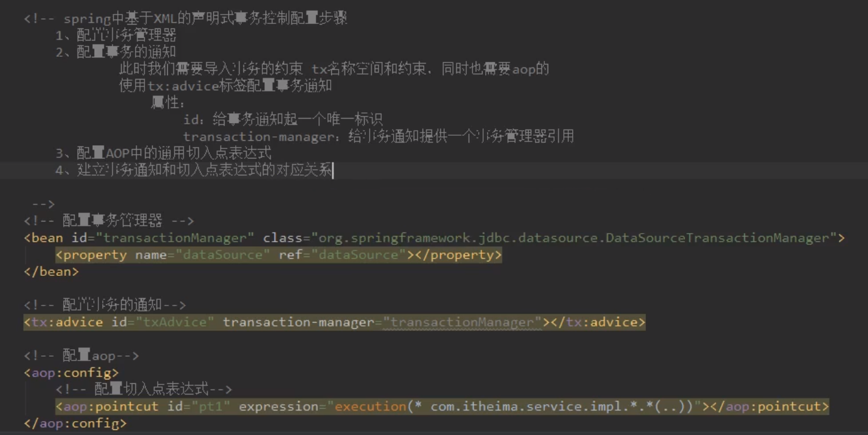This screenshot has width=868, height=435.
Task: Click the opening '<property' tag name
Action: coord(91,255)
